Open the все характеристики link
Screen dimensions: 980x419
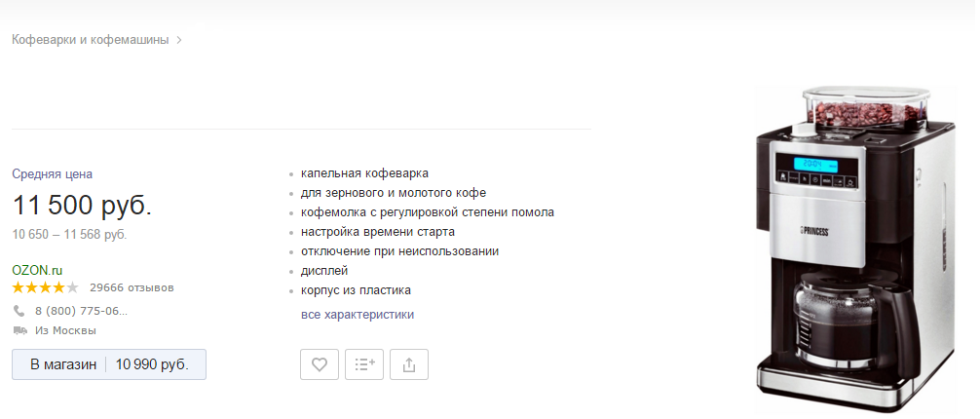pos(358,315)
